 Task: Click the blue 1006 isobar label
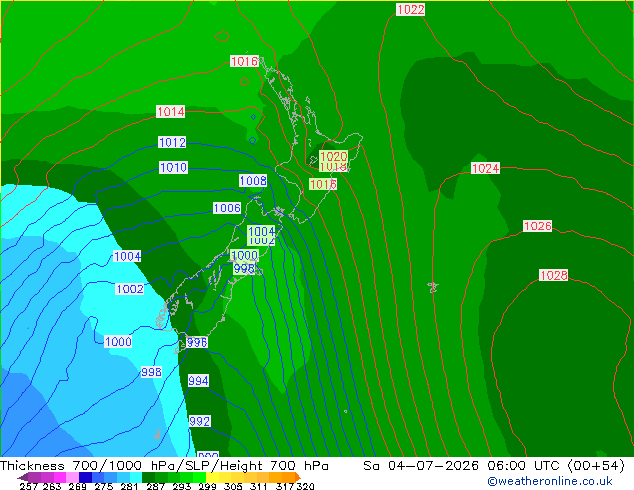pyautogui.click(x=227, y=208)
